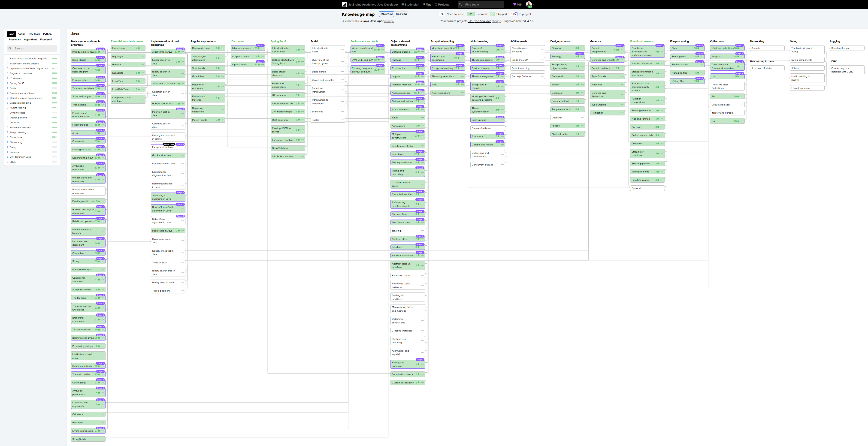Click the magnifier icon in Find topic

(x=461, y=4)
